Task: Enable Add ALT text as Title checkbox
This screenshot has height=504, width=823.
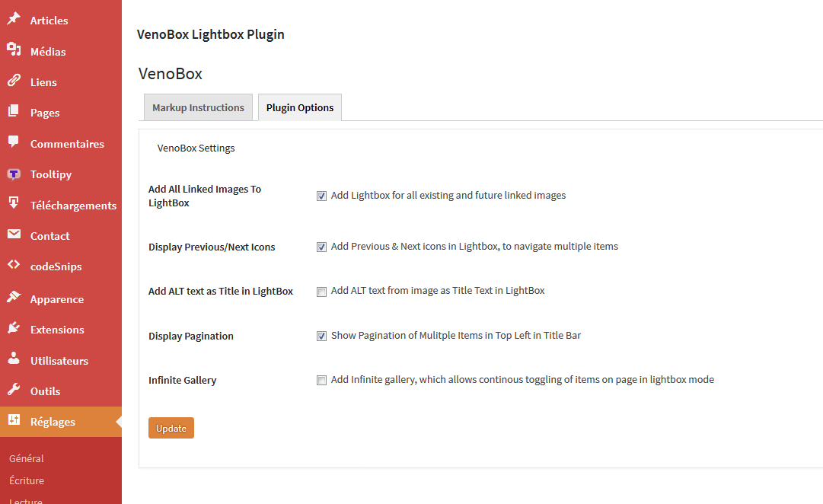Action: click(321, 292)
